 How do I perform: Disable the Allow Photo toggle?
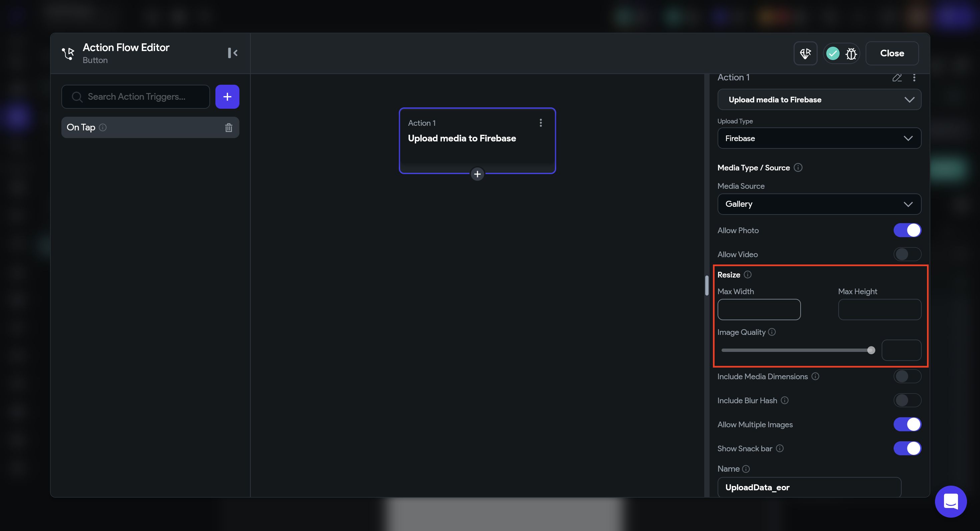(907, 230)
